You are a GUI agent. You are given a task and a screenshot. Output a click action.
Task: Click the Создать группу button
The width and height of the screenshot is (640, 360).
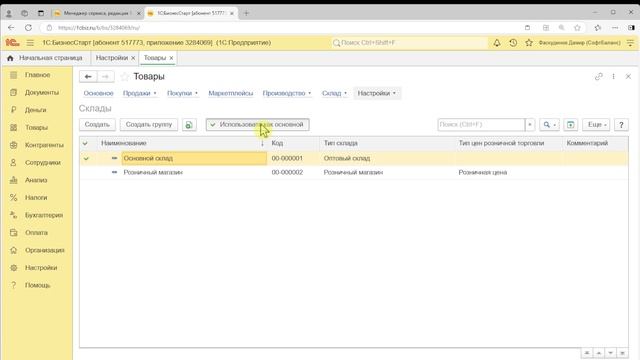click(x=149, y=124)
